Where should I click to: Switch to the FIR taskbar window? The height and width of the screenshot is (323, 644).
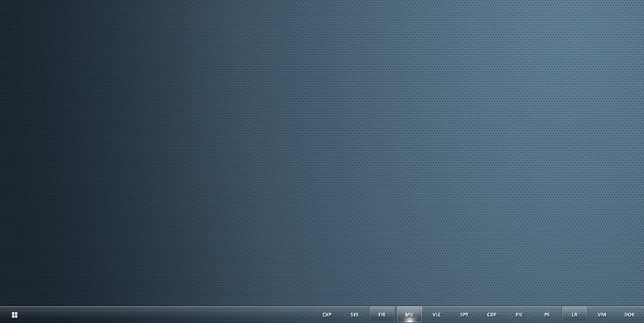(382, 315)
